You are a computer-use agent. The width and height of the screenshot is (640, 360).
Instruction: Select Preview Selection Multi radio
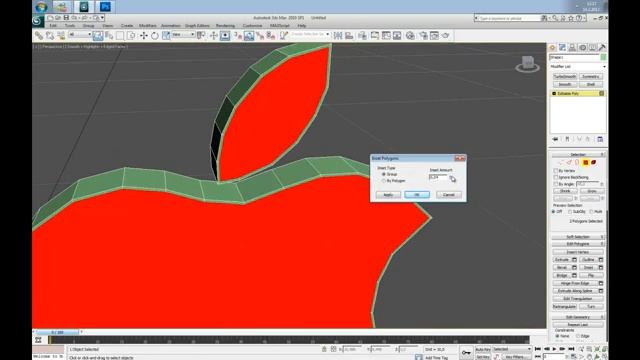(591, 212)
